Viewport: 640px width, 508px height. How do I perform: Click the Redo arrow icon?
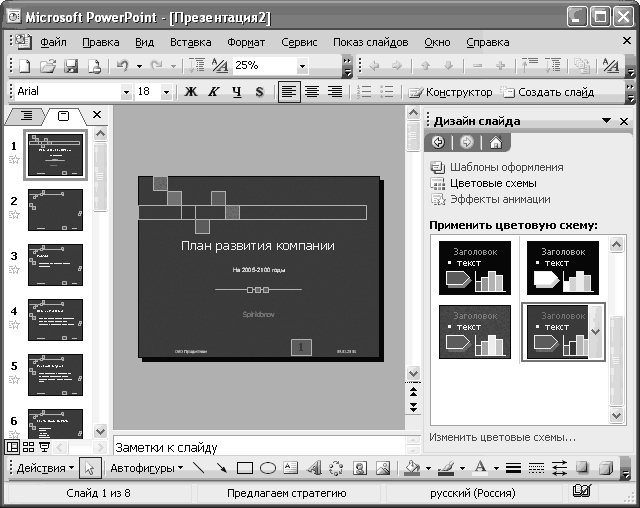click(156, 66)
